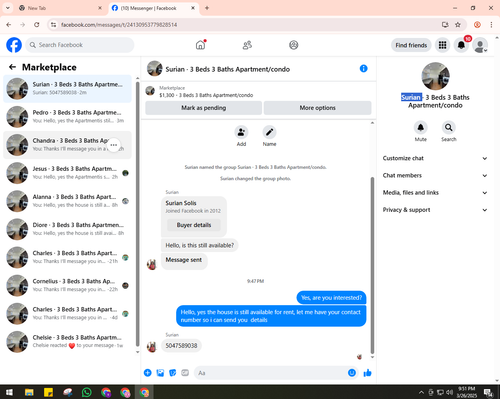Open the Windows Start menu

coord(9,392)
